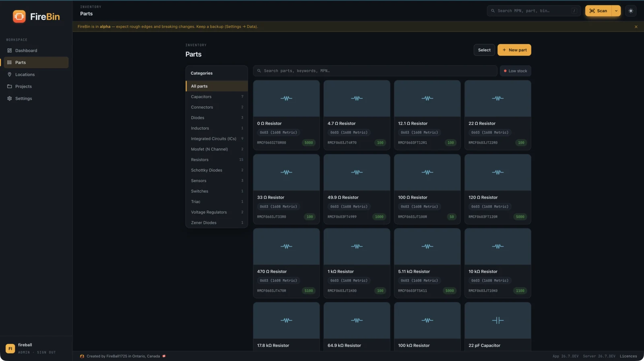This screenshot has width=644, height=361.
Task: Click the 22 pF Capacitor symbol thumbnail
Action: pyautogui.click(x=498, y=321)
